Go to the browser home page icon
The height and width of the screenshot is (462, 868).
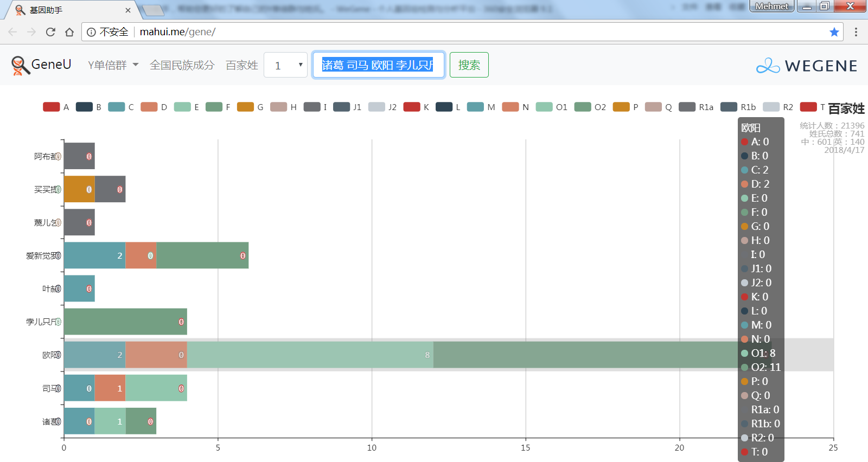69,32
